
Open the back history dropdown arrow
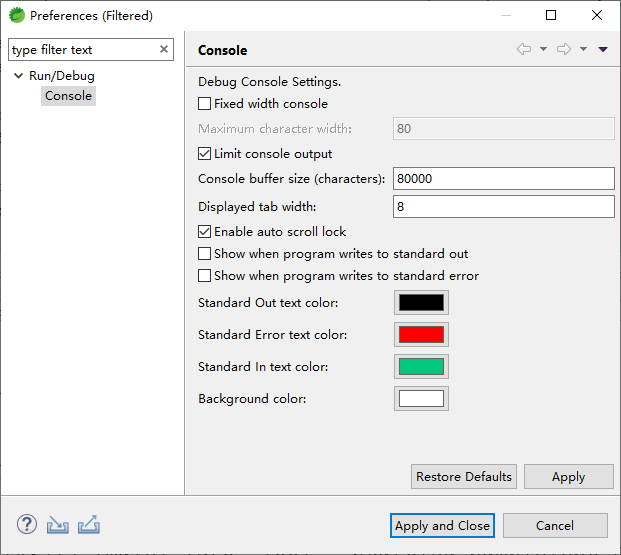(543, 49)
